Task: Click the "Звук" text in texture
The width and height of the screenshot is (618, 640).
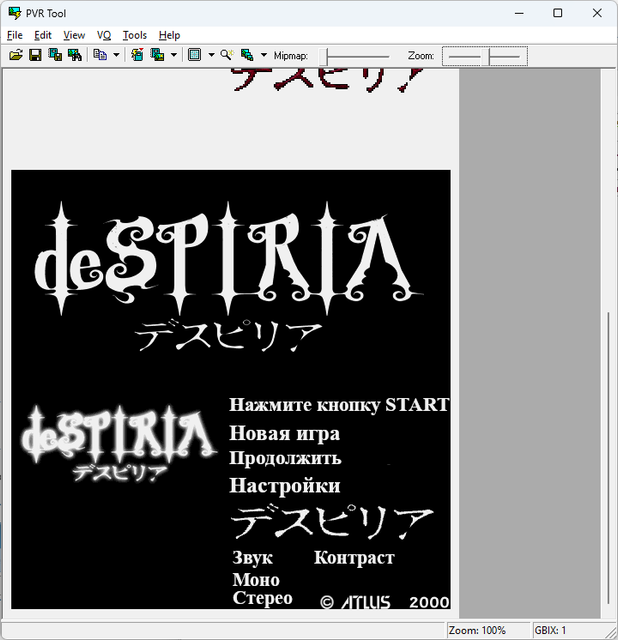Action: click(x=253, y=558)
